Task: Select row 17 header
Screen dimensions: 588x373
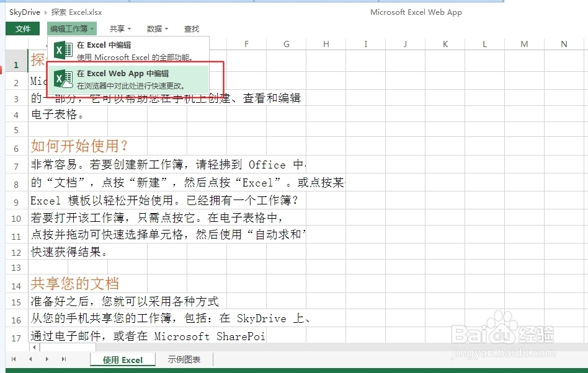Action: [17, 336]
